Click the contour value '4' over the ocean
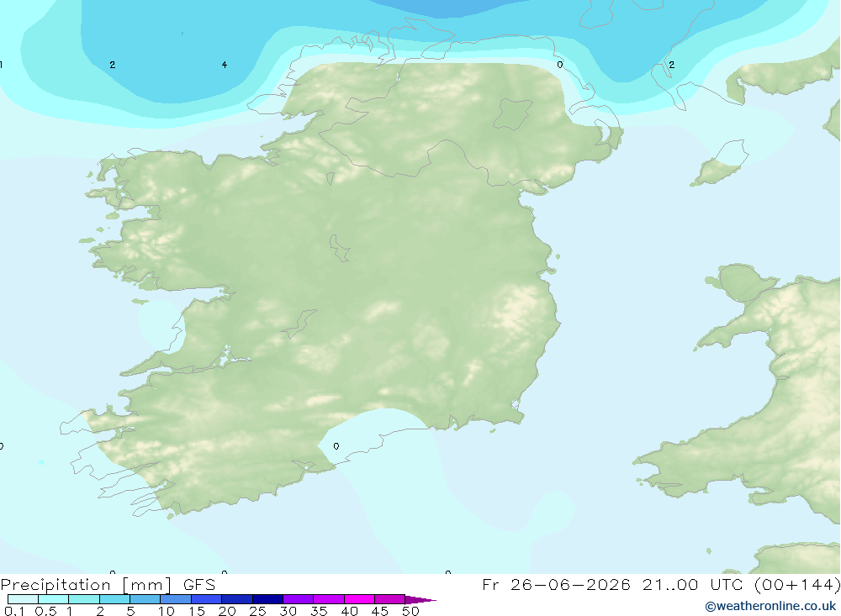This screenshot has width=841, height=616. pos(225,65)
